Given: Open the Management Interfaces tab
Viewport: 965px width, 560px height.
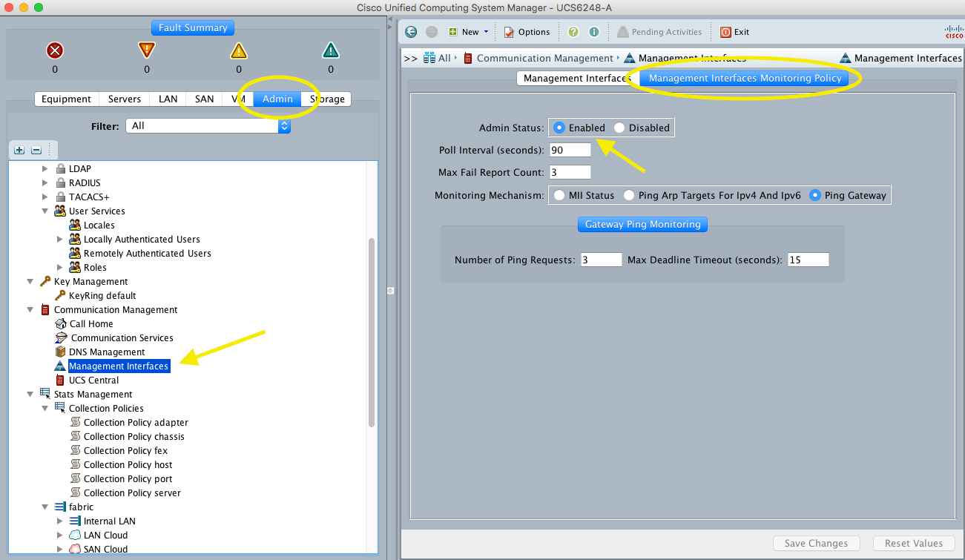Looking at the screenshot, I should (576, 79).
